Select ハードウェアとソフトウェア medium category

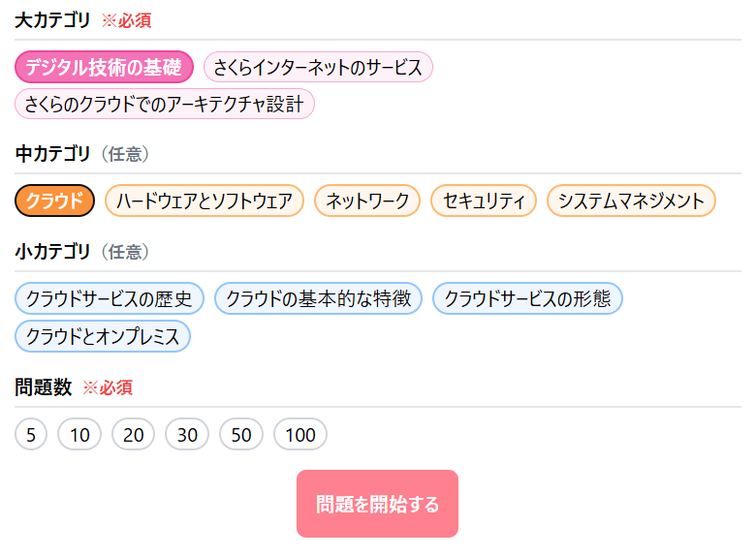pos(205,201)
